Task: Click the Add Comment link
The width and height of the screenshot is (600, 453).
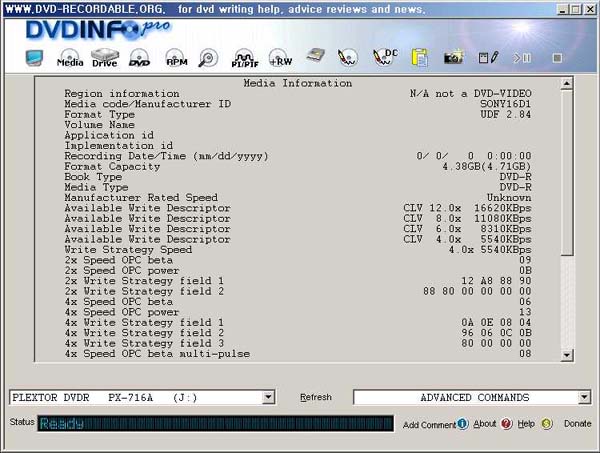Action: tap(429, 424)
